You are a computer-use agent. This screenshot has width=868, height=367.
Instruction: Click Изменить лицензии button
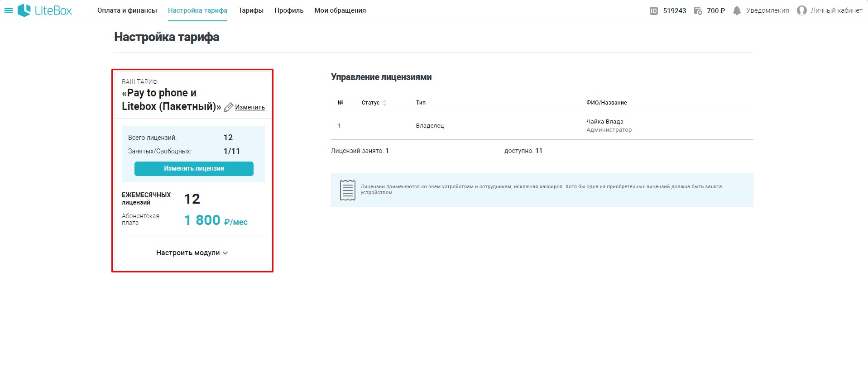194,168
